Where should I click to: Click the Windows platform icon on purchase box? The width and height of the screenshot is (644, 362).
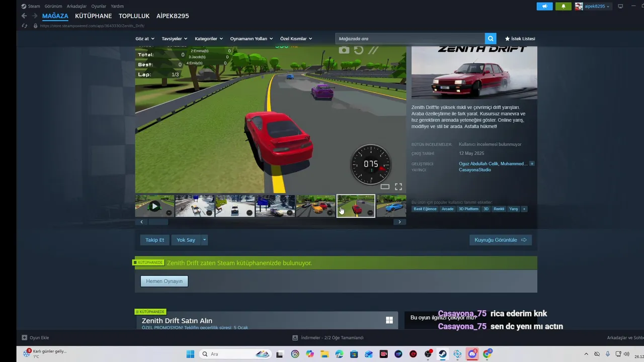point(389,320)
